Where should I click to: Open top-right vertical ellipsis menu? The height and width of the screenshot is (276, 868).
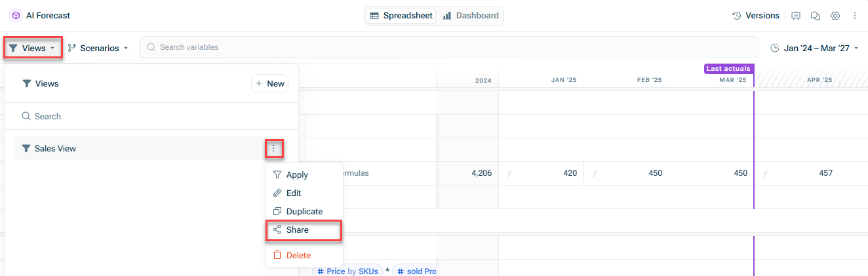coord(855,16)
